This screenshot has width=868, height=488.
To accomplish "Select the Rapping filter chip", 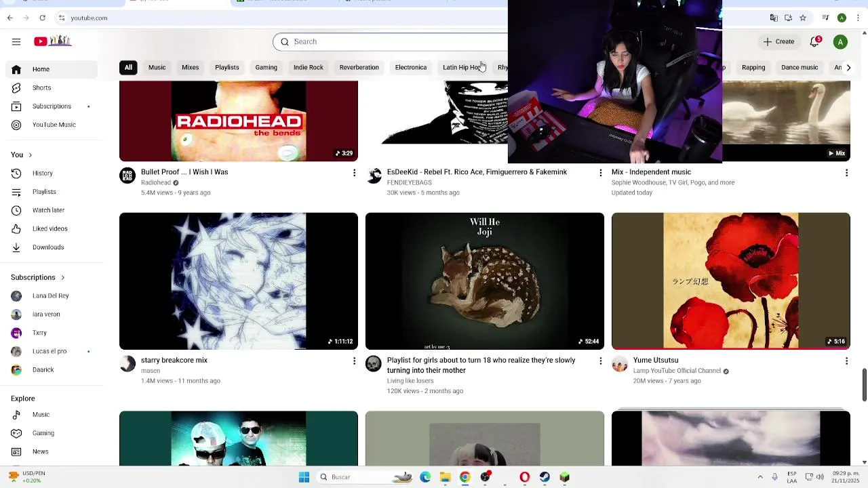I will tap(753, 67).
